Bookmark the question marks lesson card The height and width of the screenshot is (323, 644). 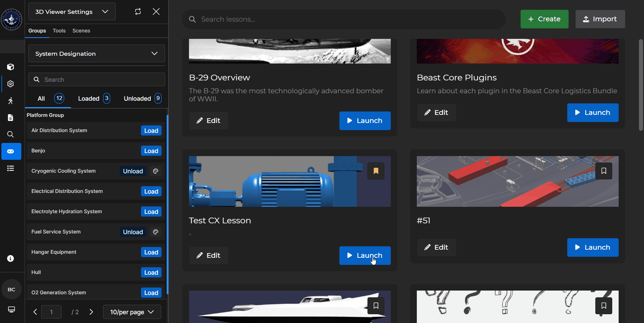click(604, 306)
